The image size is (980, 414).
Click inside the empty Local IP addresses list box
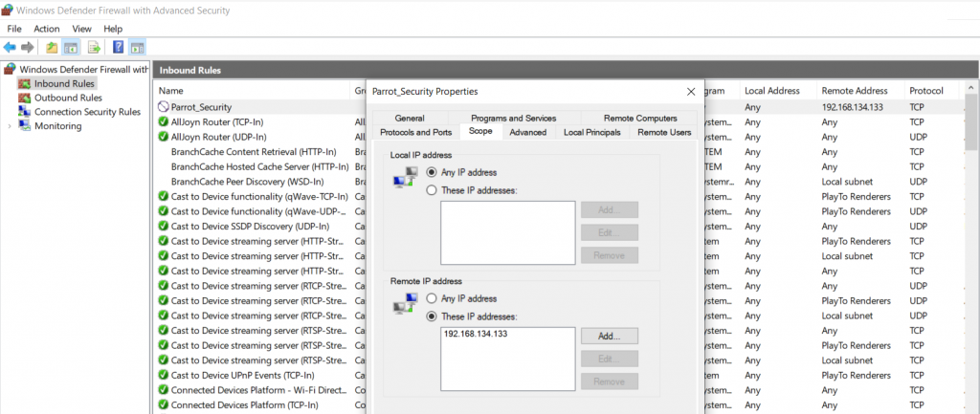coord(507,233)
